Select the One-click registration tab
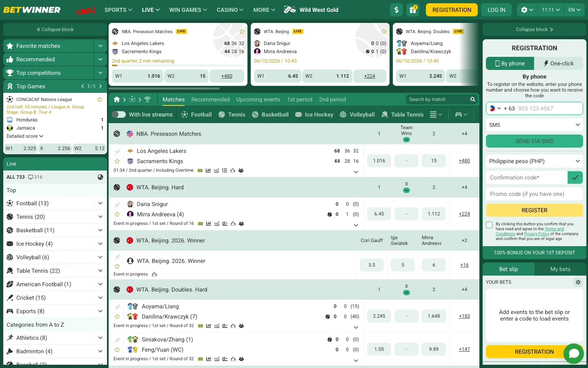The height and width of the screenshot is (368, 588). pos(559,63)
